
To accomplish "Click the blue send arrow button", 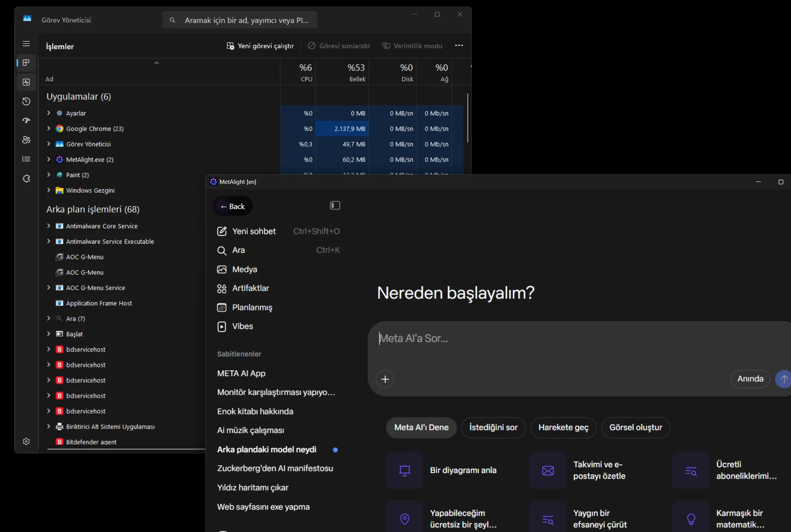I will (x=784, y=379).
